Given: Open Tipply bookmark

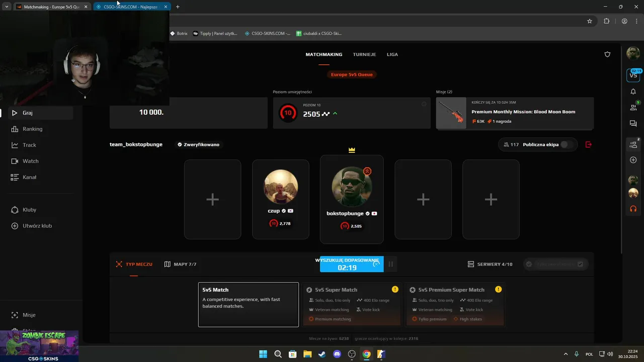Looking at the screenshot, I should click(215, 34).
